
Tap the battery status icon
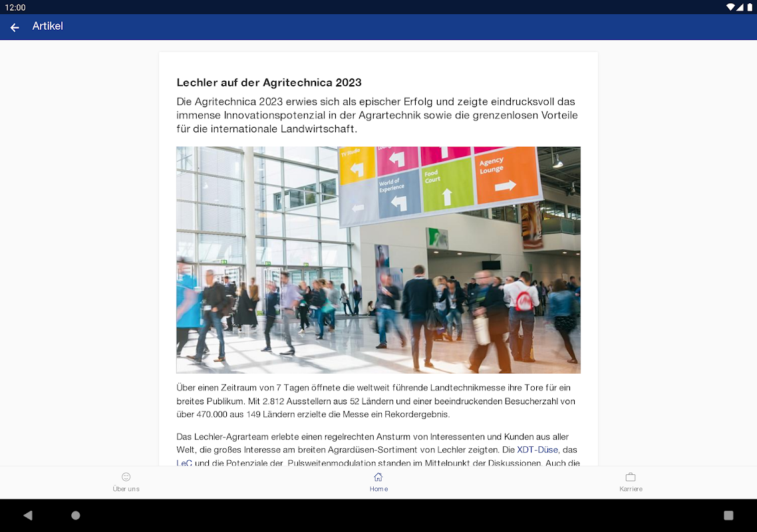[750, 7]
